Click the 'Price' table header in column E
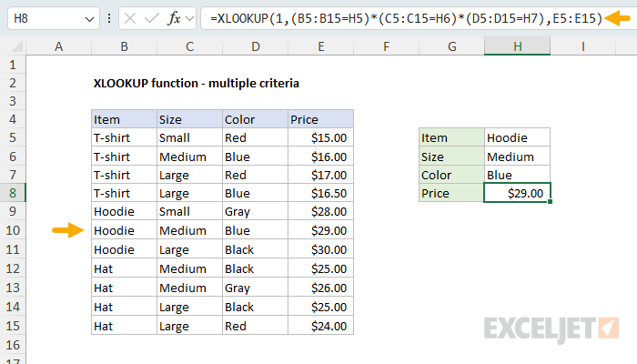This screenshot has height=364, width=637. (x=321, y=119)
